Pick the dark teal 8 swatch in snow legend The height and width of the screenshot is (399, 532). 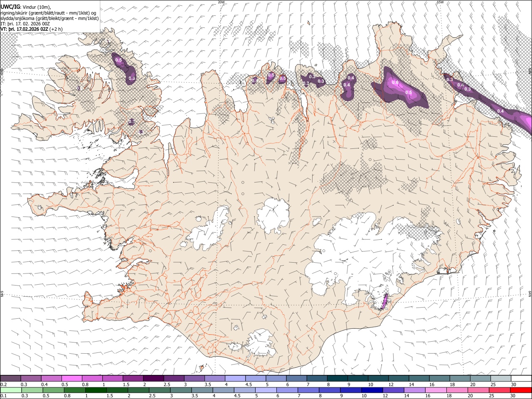click(337, 378)
